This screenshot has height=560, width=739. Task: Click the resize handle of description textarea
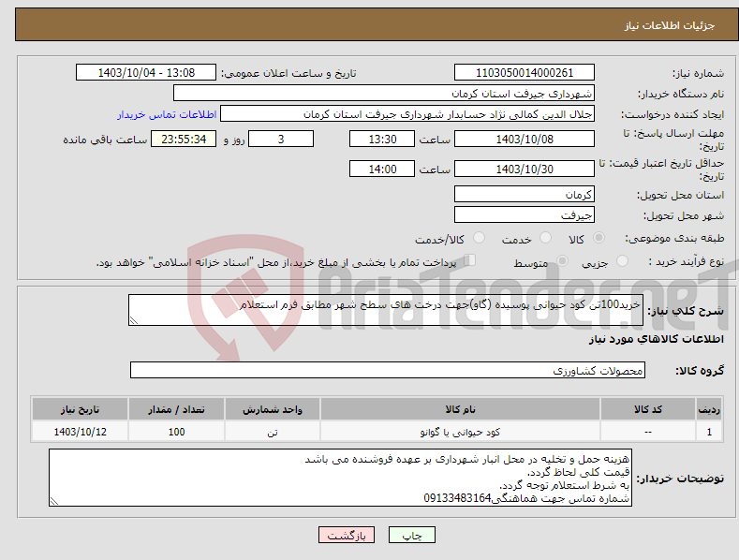(134, 320)
